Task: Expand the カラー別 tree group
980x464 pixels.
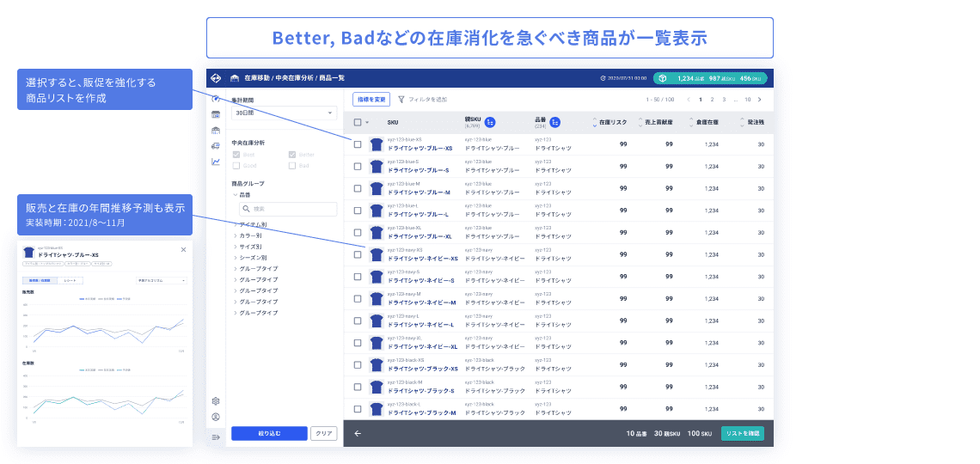Action: pyautogui.click(x=236, y=235)
